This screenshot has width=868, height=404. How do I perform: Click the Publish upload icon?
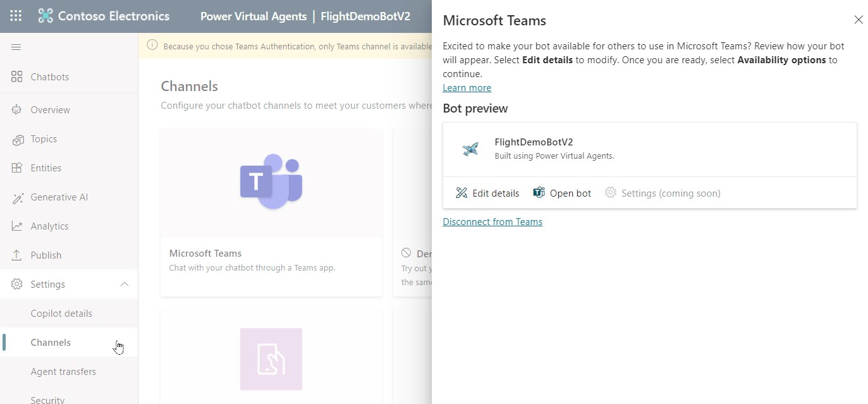point(17,255)
